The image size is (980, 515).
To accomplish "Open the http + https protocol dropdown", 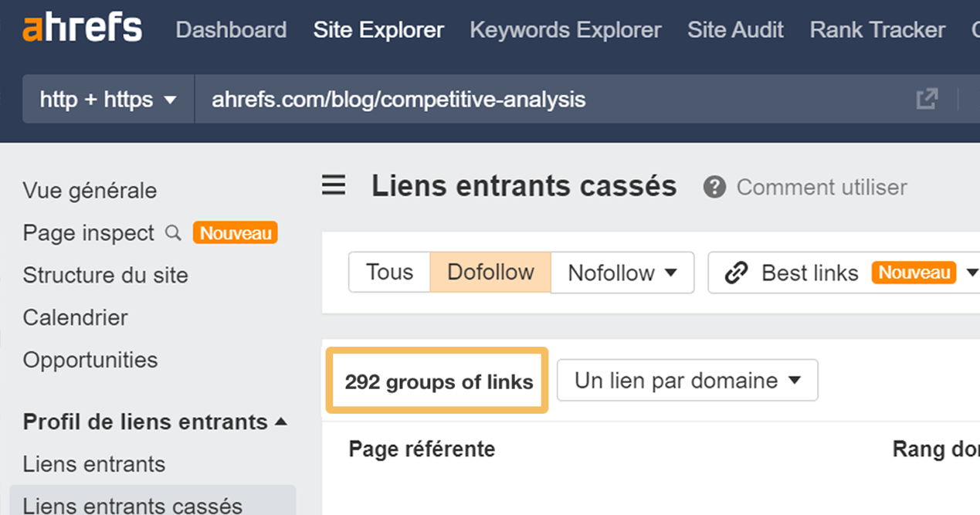I will (107, 99).
